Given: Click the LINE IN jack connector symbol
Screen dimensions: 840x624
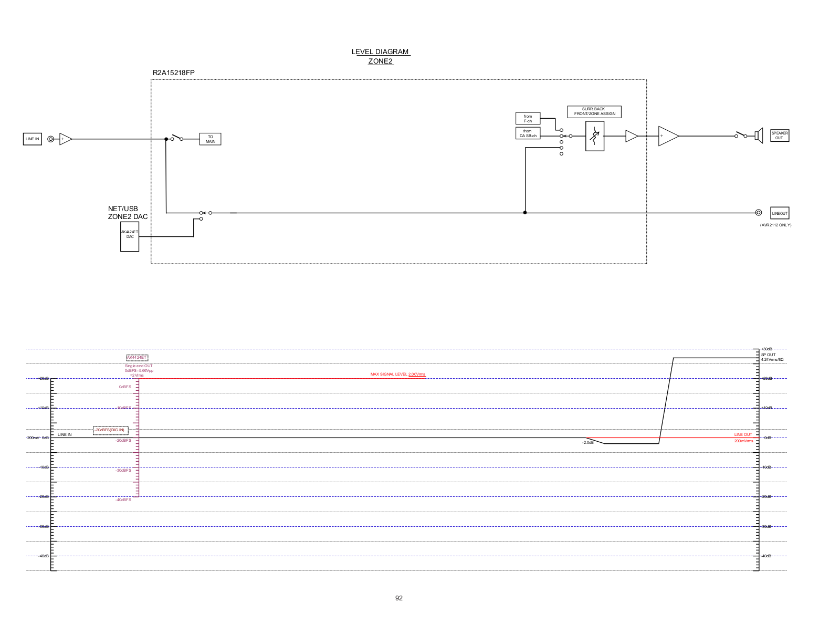Looking at the screenshot, I should click(x=50, y=139).
